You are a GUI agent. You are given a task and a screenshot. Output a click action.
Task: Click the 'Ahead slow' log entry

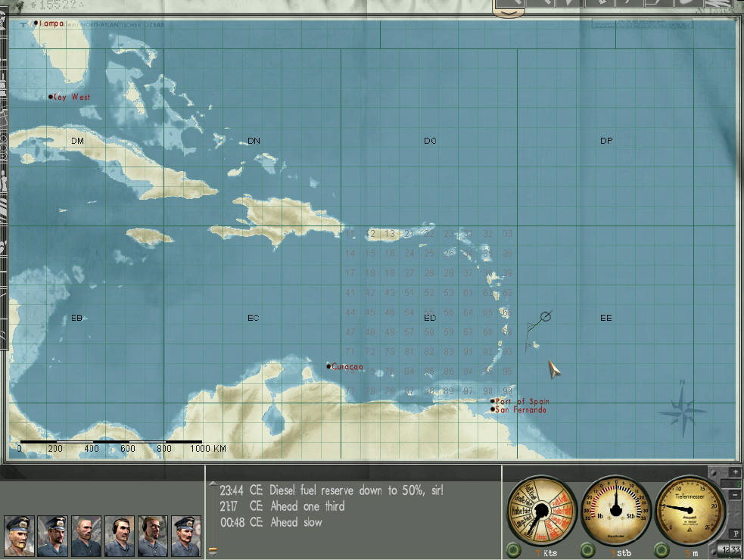271,522
